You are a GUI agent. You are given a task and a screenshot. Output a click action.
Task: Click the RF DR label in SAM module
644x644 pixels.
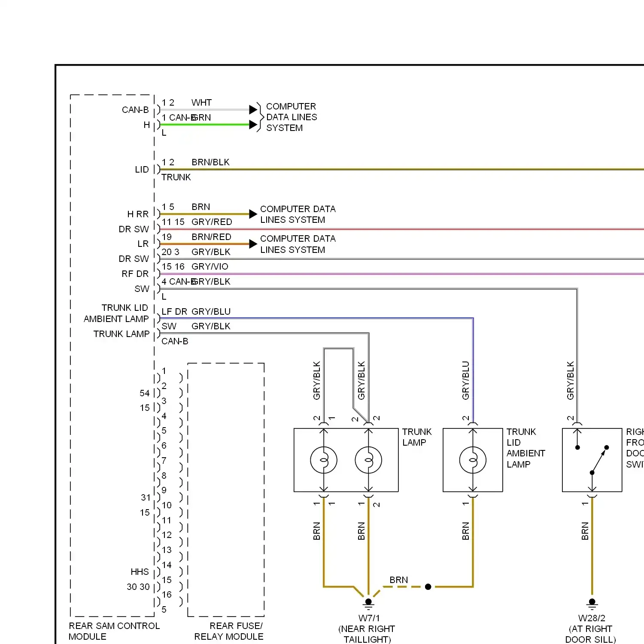135,274
